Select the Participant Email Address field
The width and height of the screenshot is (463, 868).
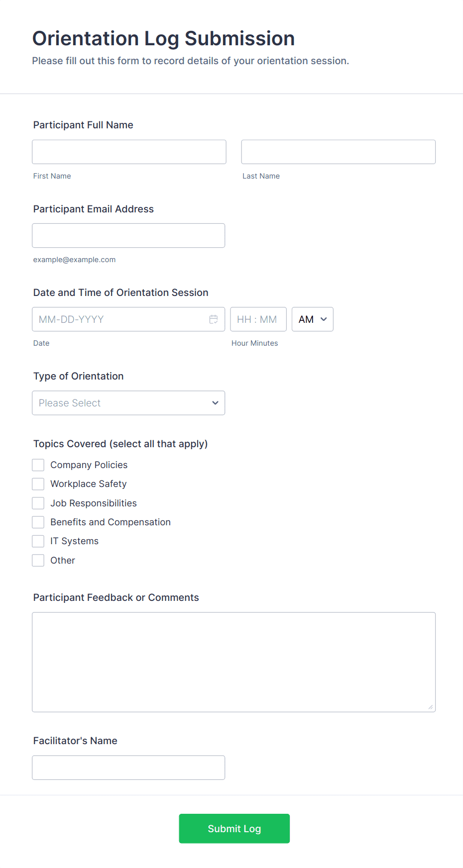coord(128,235)
